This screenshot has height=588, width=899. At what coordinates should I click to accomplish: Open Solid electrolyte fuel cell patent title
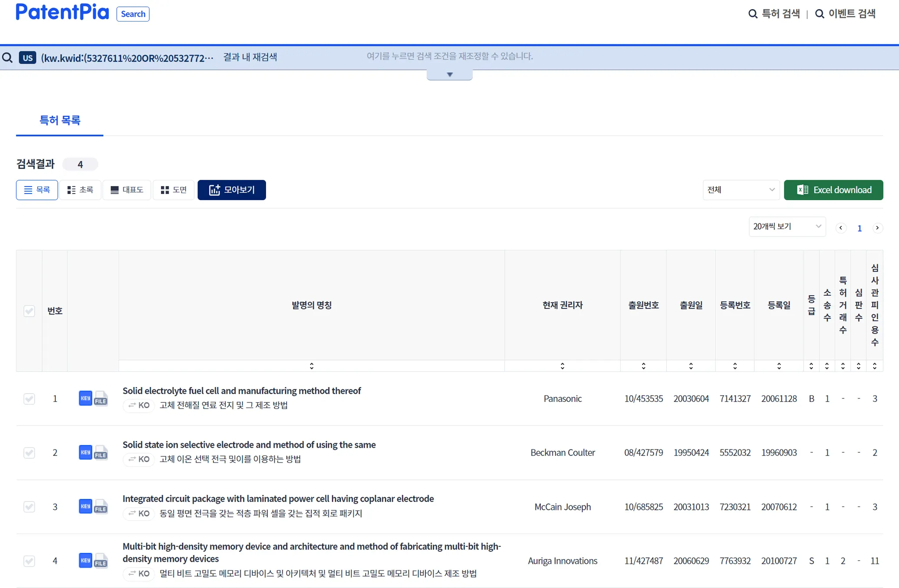241,391
